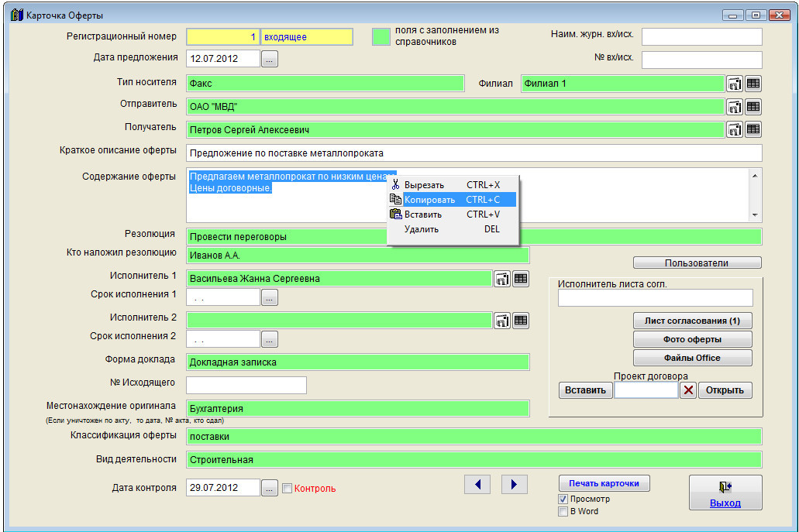Viewport: 799px width, 532px height.
Task: Click the green legend color swatch
Action: (381, 36)
